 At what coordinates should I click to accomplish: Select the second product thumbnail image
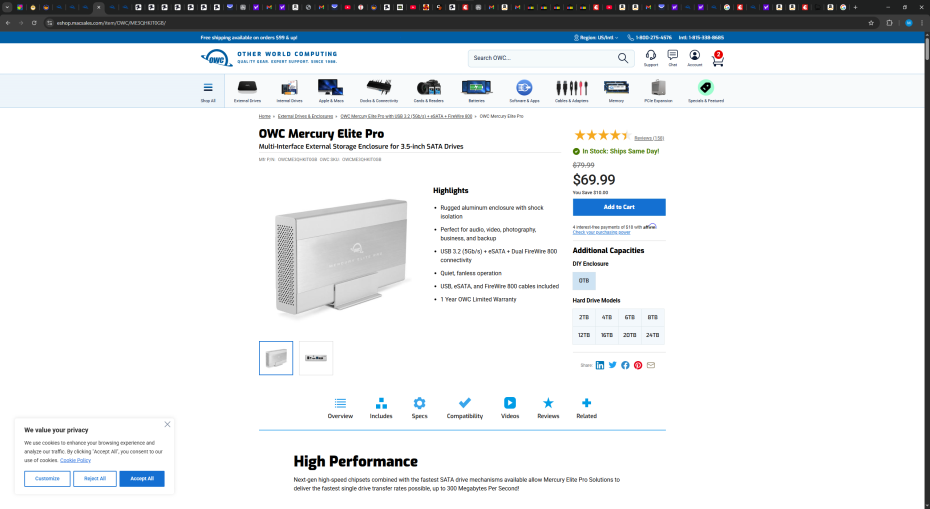point(316,358)
